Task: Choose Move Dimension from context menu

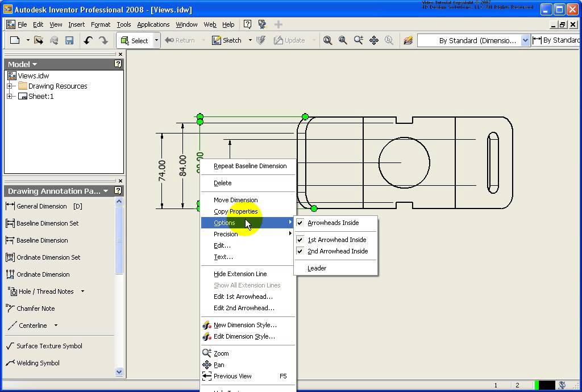Action: coord(248,200)
